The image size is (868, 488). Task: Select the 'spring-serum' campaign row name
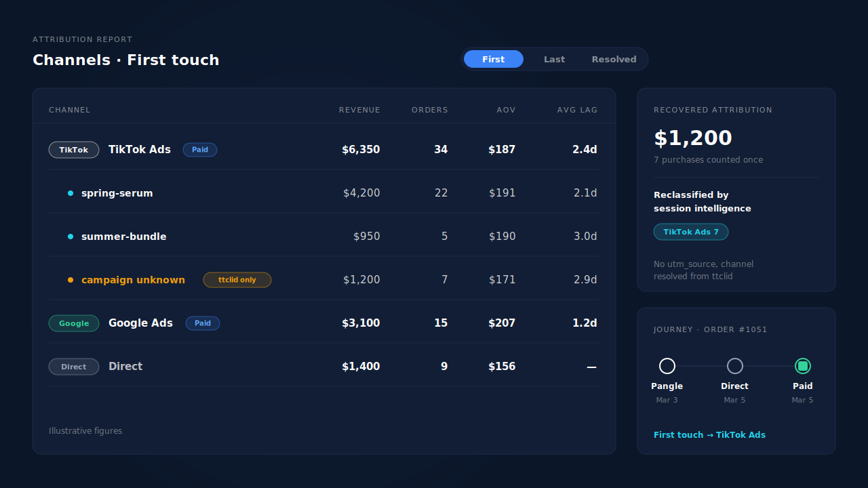(x=117, y=193)
